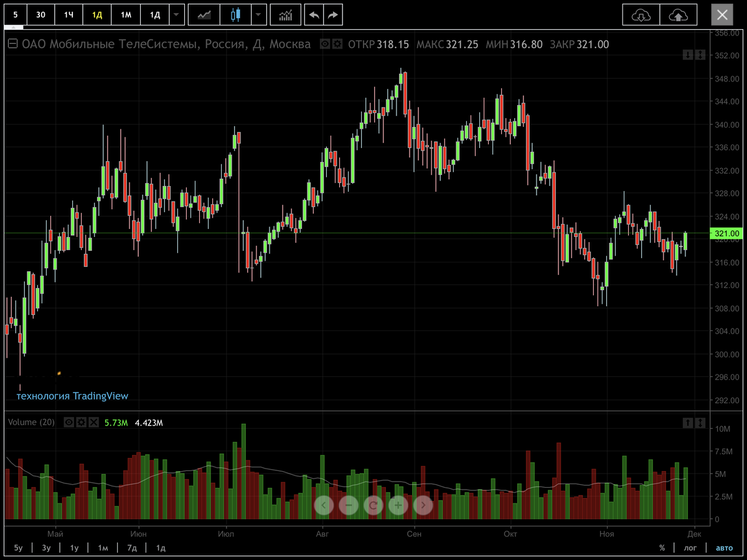Viewport: 747px width, 560px height.
Task: Pan chart left with arrow
Action: tap(324, 505)
